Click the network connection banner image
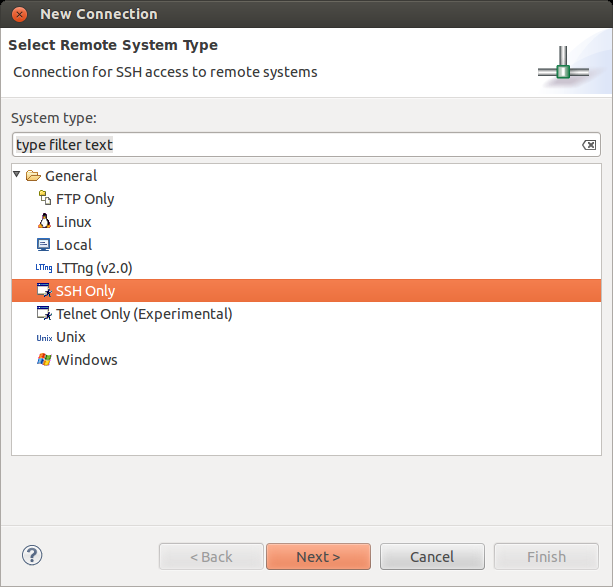The width and height of the screenshot is (613, 587). 562,69
